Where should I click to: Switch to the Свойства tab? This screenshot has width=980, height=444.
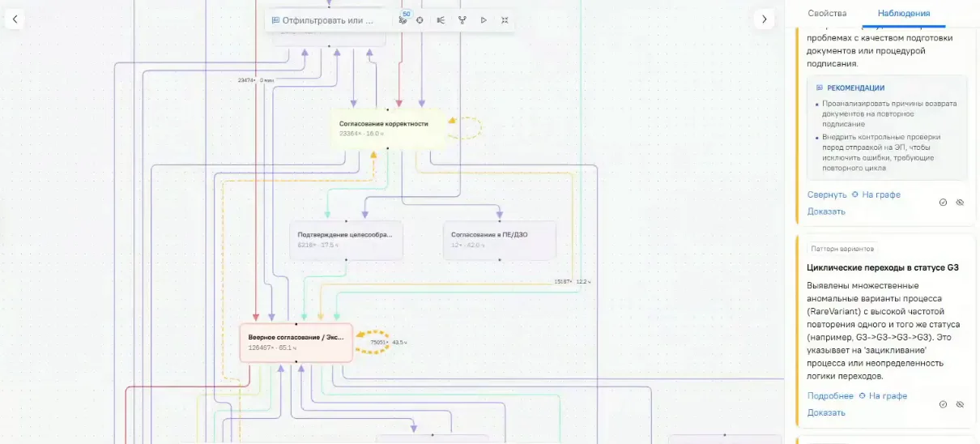point(827,13)
